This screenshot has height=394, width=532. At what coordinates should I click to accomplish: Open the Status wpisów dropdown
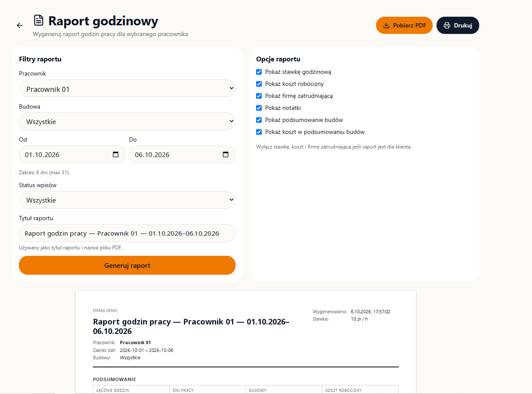127,200
